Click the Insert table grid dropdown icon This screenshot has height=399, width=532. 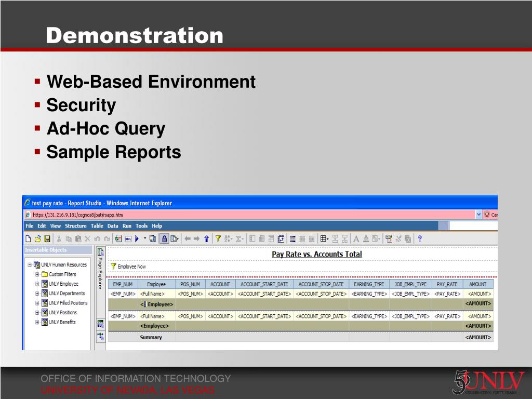324,239
